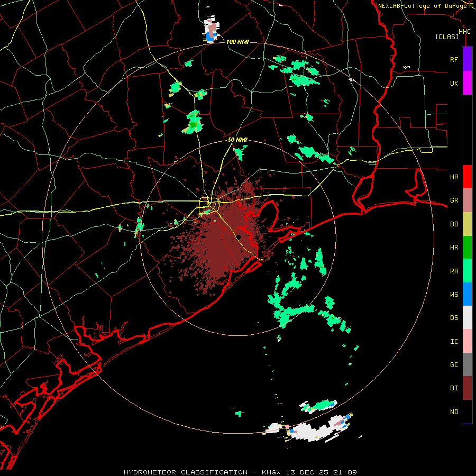Click the BI legend label
This screenshot has width=476, height=476.
(454, 388)
